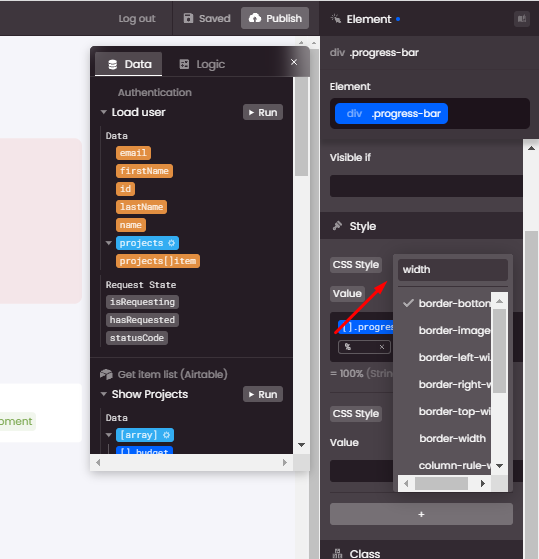Click the Publish cloud icon

pos(255,18)
